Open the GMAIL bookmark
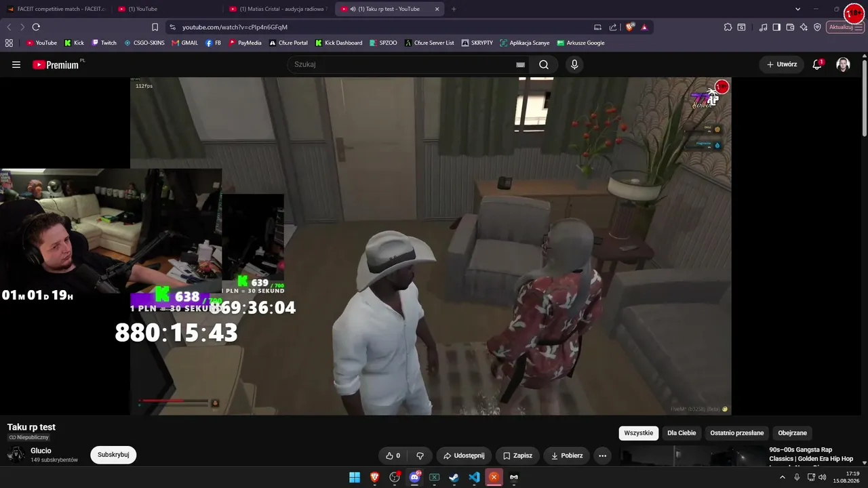This screenshot has height=488, width=868. [185, 43]
